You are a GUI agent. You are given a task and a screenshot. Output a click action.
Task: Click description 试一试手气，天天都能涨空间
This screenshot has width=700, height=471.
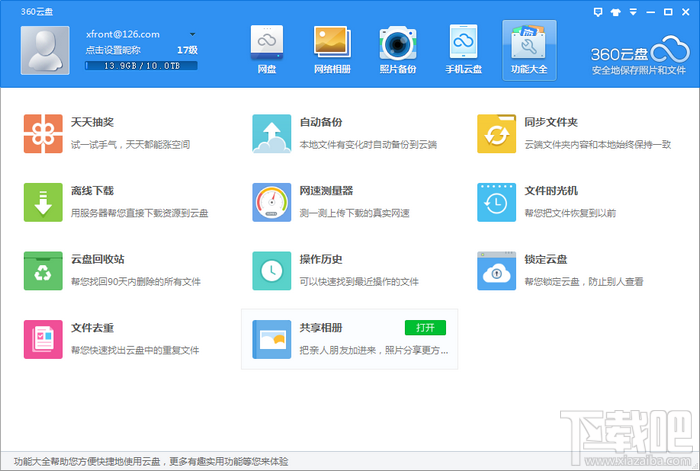[x=130, y=145]
